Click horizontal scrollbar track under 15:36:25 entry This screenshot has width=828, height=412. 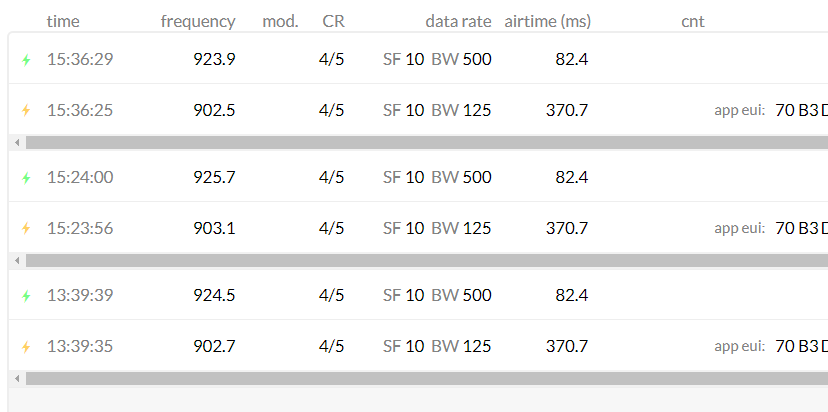click(427, 143)
